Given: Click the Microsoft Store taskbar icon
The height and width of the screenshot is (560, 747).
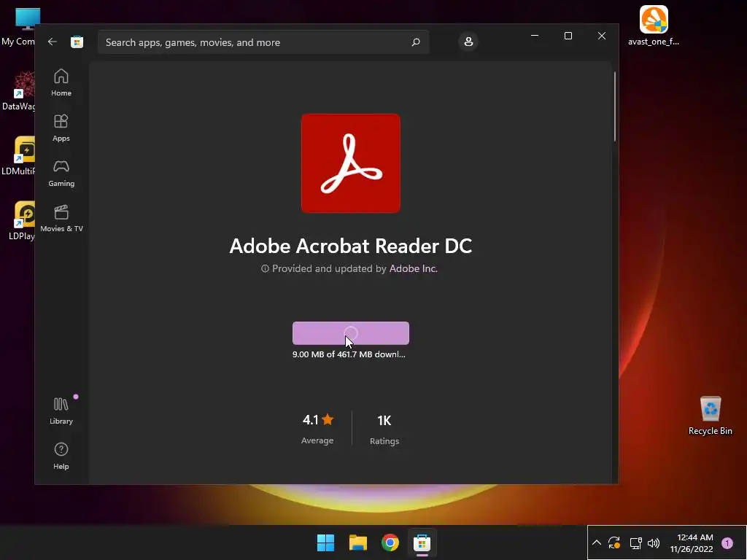Looking at the screenshot, I should click(422, 542).
